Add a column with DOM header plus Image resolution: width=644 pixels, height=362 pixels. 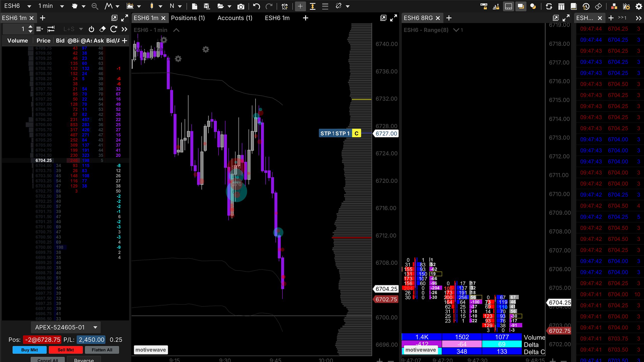125,40
